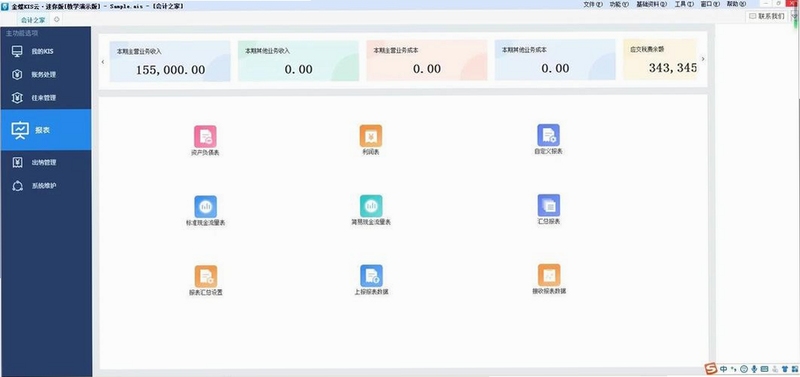Screen dimensions: 800x377
Task: Open the 工具 menu
Action: tap(684, 4)
